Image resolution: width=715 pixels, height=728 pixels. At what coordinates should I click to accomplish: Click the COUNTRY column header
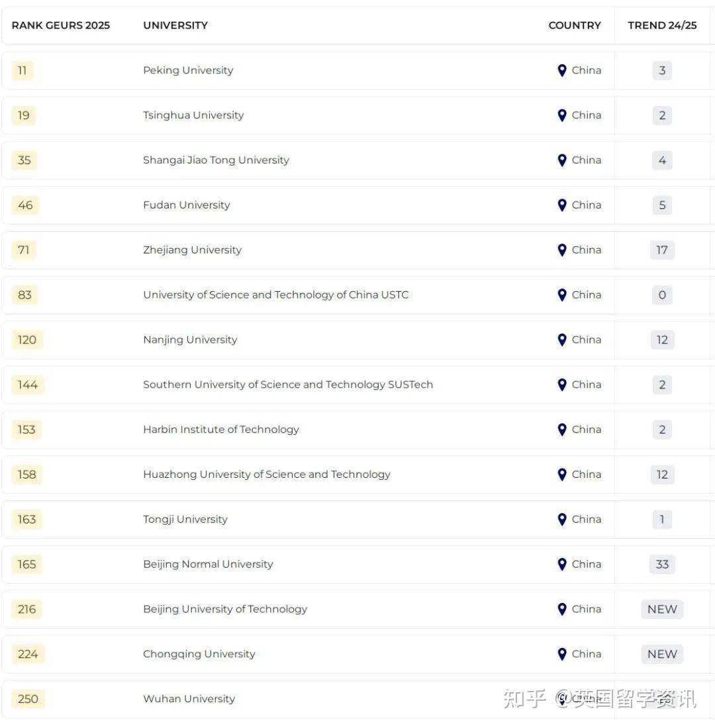click(x=575, y=25)
